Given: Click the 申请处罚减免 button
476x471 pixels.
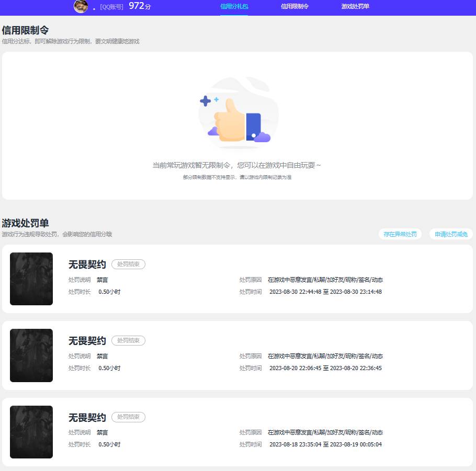Looking at the screenshot, I should 451,234.
